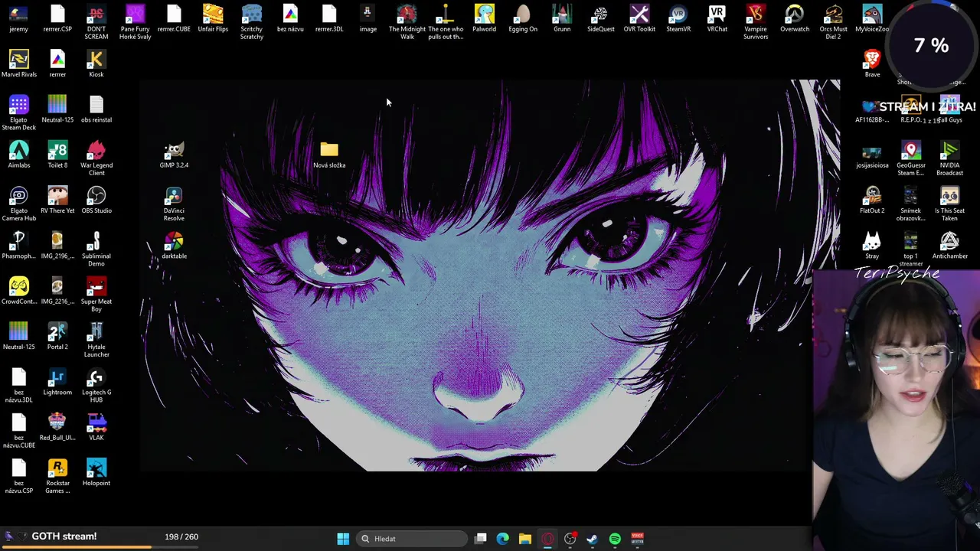
Task: Select the DON'T SCREAM game shortcut
Action: tap(96, 22)
